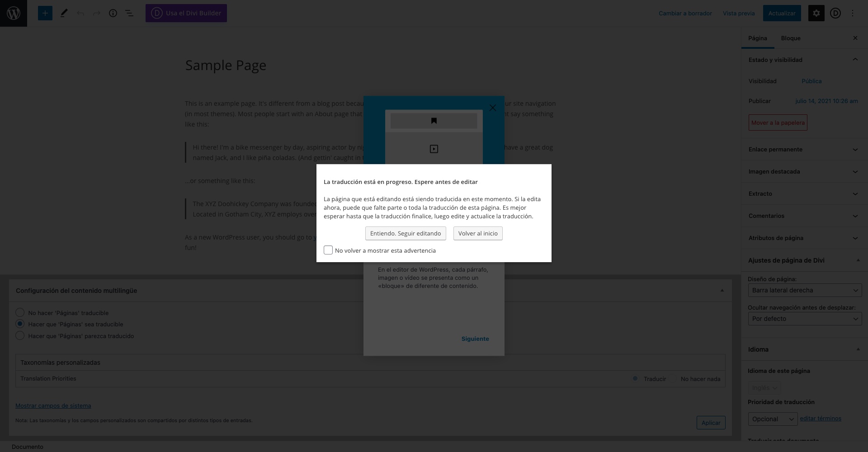The height and width of the screenshot is (452, 868).
Task: Click the undo arrow icon
Action: click(x=80, y=13)
